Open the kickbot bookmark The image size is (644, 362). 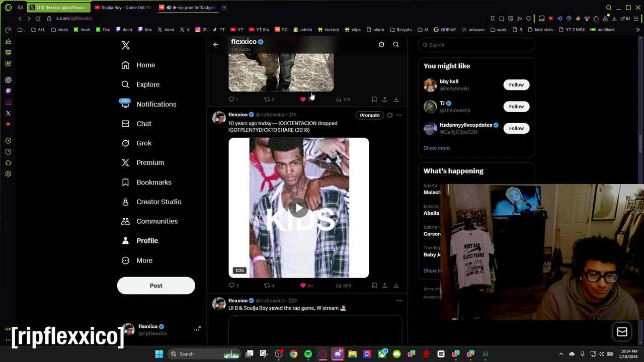coord(329,30)
